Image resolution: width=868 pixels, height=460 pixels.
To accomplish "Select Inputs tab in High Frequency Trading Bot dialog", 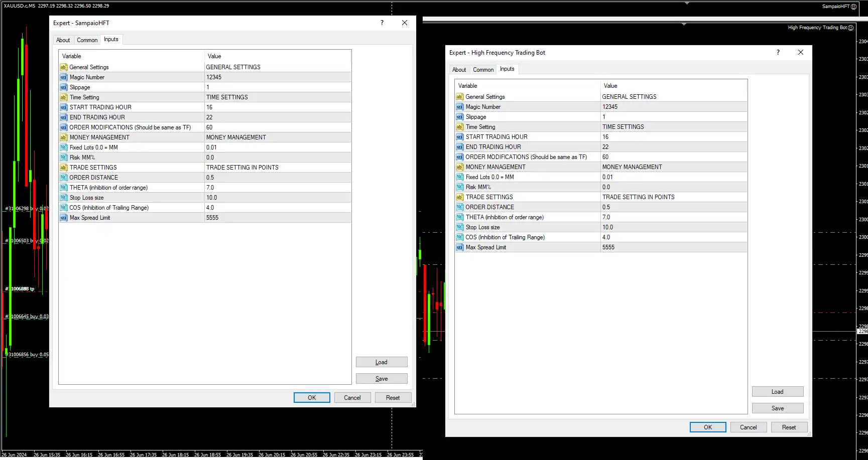I will click(x=507, y=69).
